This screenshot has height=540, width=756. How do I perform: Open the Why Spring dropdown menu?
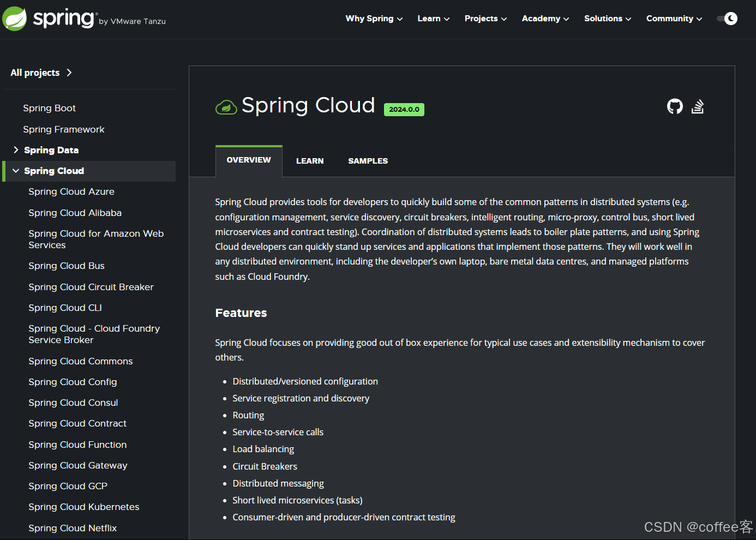point(374,19)
